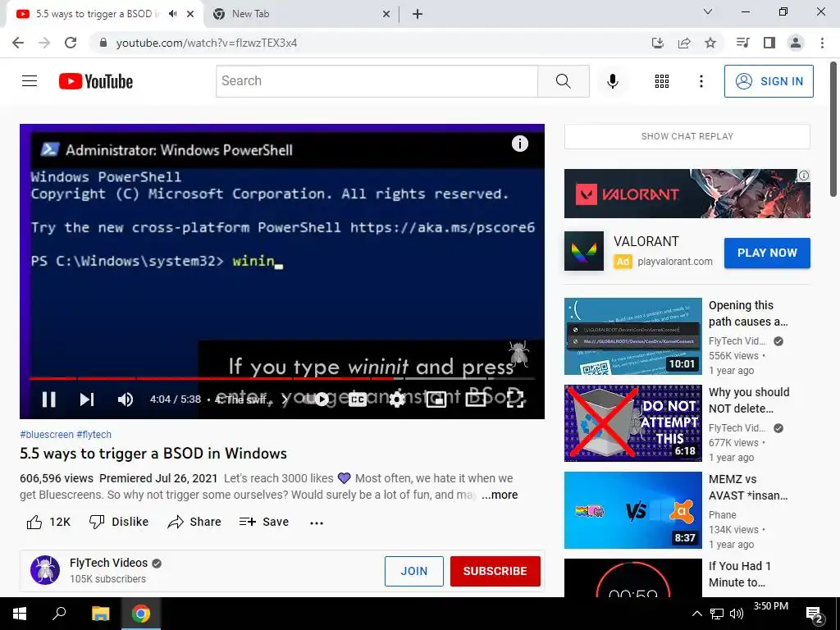Toggle closed captions on the video
Image resolution: width=840 pixels, height=630 pixels.
358,399
